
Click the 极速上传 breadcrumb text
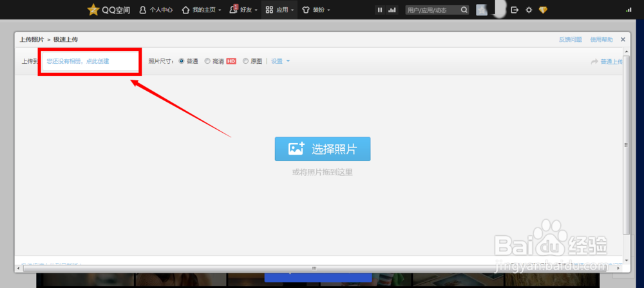(66, 39)
